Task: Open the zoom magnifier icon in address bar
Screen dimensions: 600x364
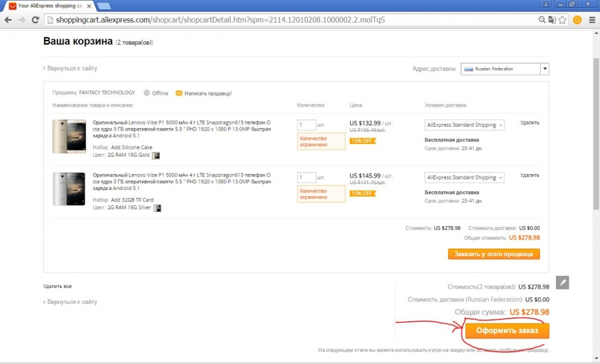Action: pyautogui.click(x=542, y=20)
